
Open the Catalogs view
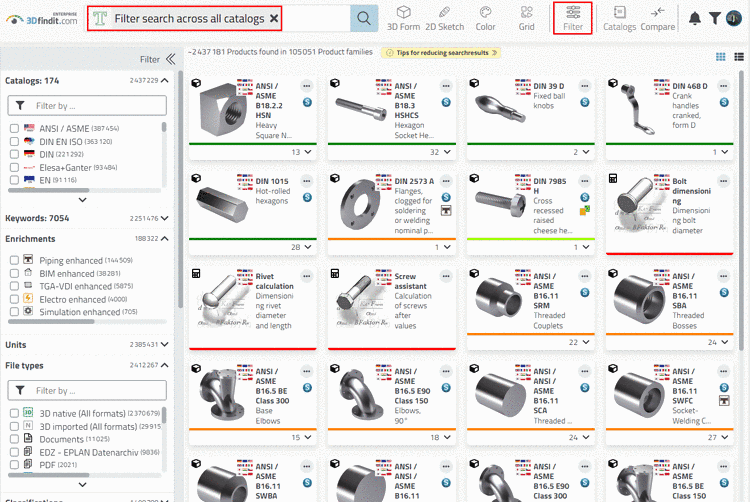[x=619, y=19]
